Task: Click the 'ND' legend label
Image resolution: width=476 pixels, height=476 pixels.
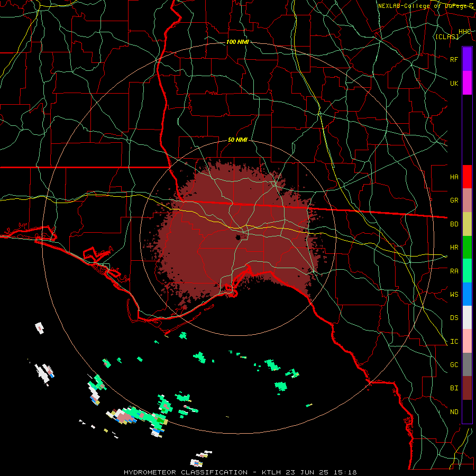Action: [x=454, y=412]
